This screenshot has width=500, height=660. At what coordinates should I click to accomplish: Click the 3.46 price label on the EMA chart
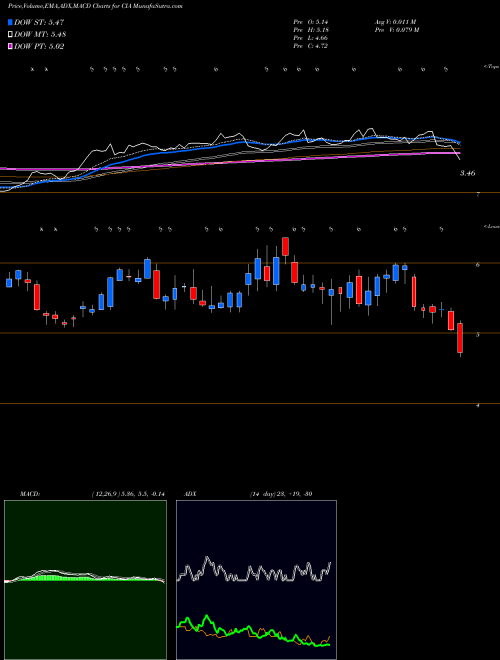[468, 173]
